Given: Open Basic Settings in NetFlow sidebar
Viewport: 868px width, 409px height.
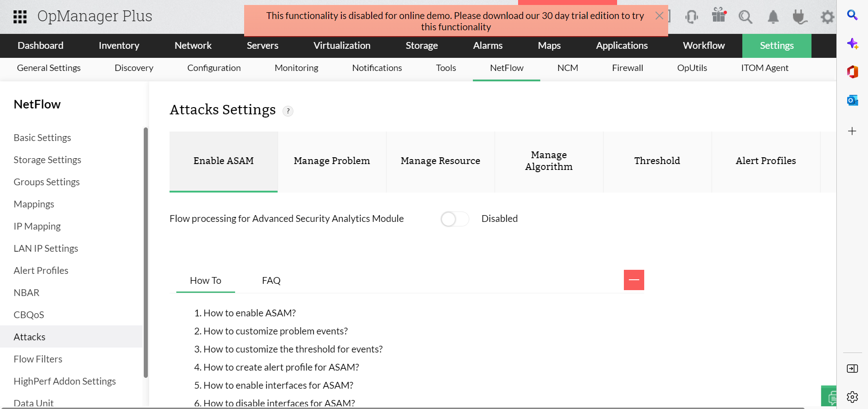Looking at the screenshot, I should coord(42,138).
